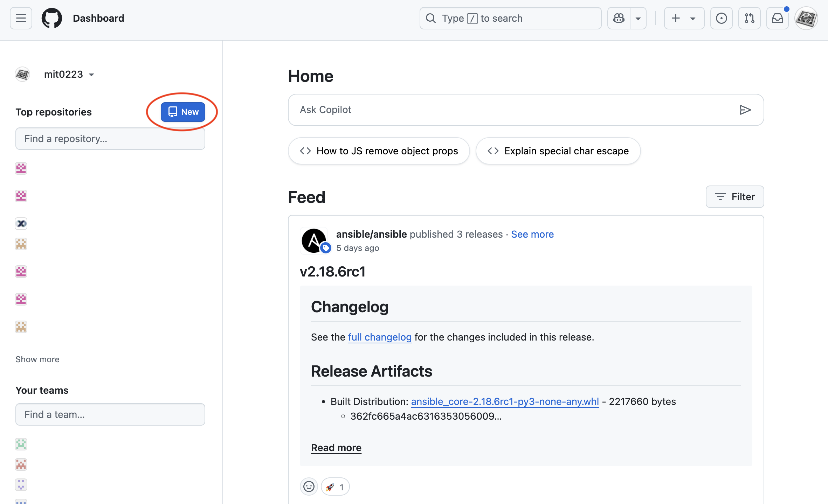Open Copilot chat icon in header
This screenshot has width=828, height=504.
coord(619,18)
